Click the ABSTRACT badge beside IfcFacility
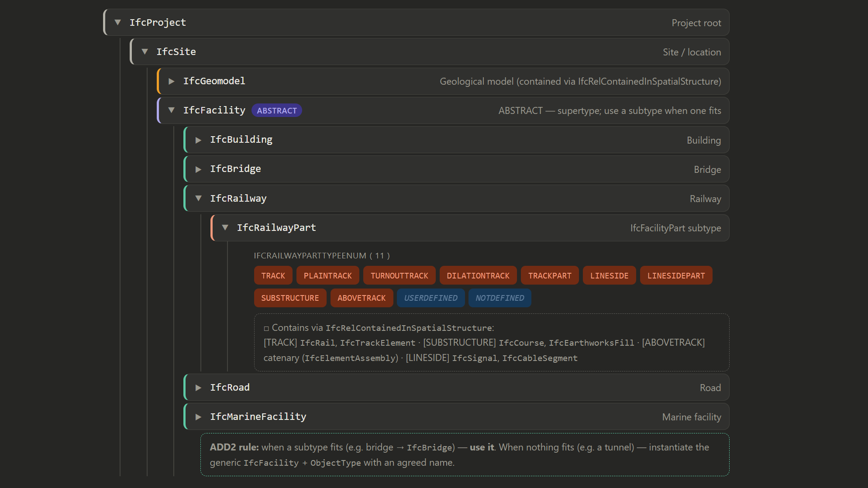Screen dimensions: 868x488 [x=277, y=110]
